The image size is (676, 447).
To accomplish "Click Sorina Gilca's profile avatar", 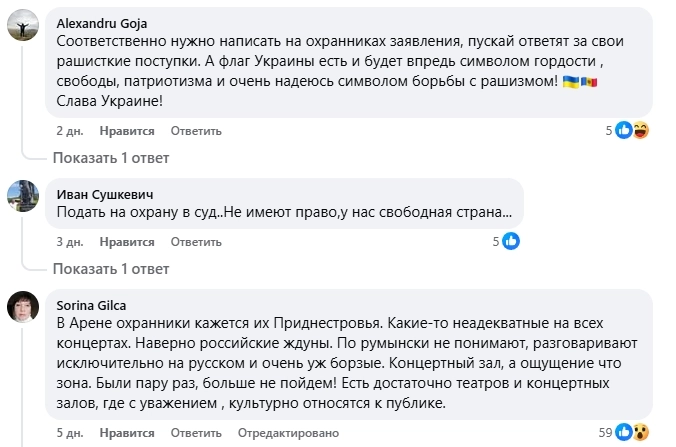I will pos(21,307).
